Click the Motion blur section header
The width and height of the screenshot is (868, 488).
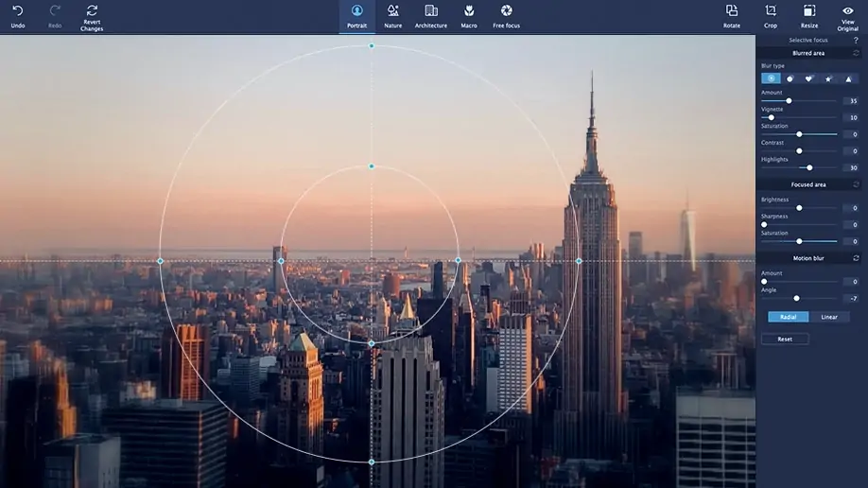808,258
